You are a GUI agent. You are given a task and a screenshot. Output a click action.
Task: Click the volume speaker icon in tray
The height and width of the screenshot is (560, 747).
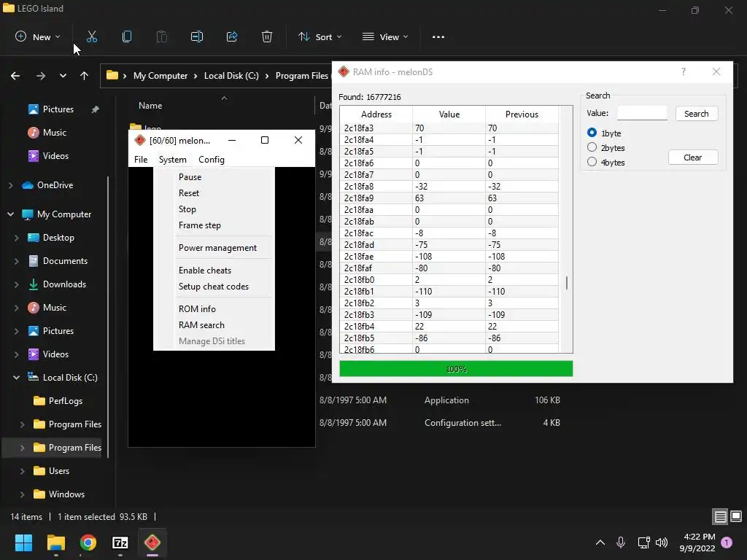tap(662, 542)
